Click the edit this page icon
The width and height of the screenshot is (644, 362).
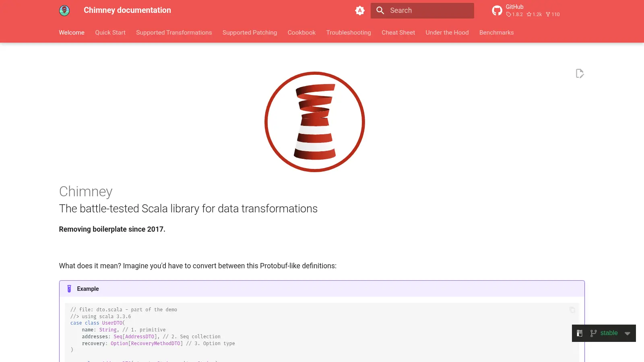point(580,74)
